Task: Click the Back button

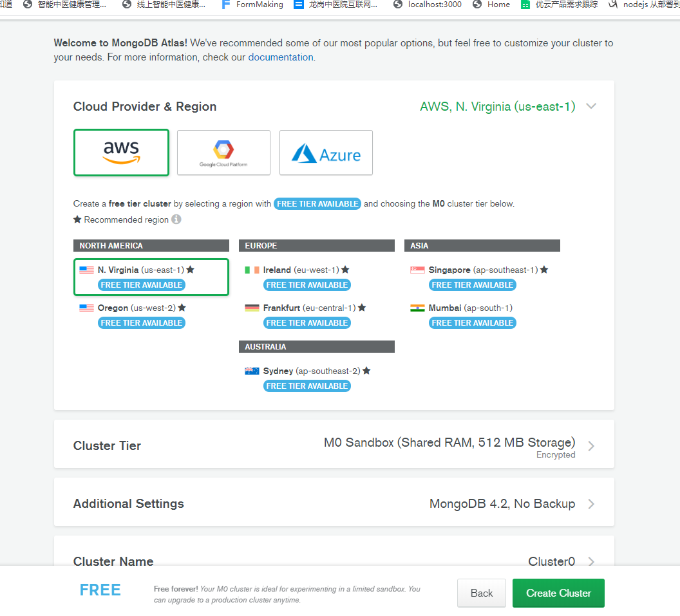Action: (x=482, y=593)
